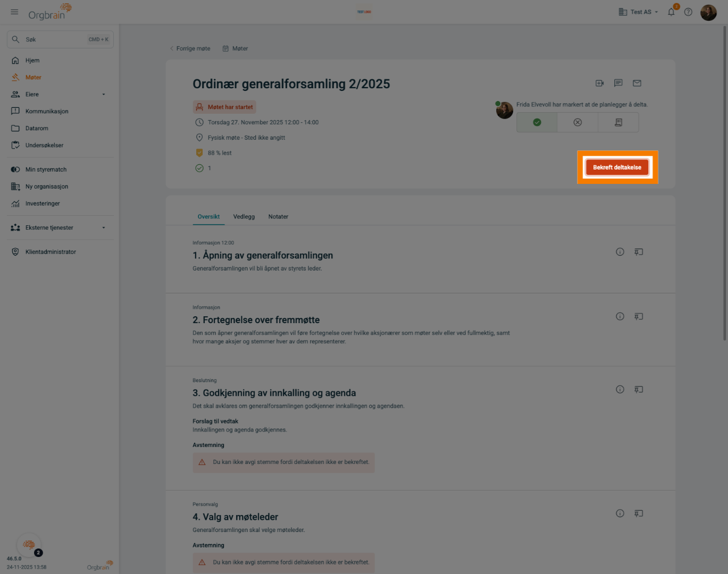
Task: Click presentation icon for Fortegnelse over fremmøte
Action: pos(639,317)
